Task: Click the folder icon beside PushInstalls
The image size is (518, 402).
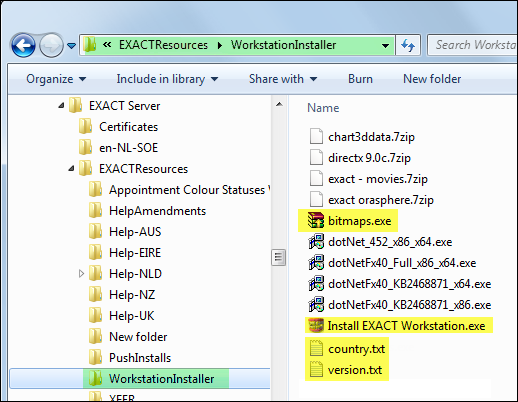Action: click(96, 357)
